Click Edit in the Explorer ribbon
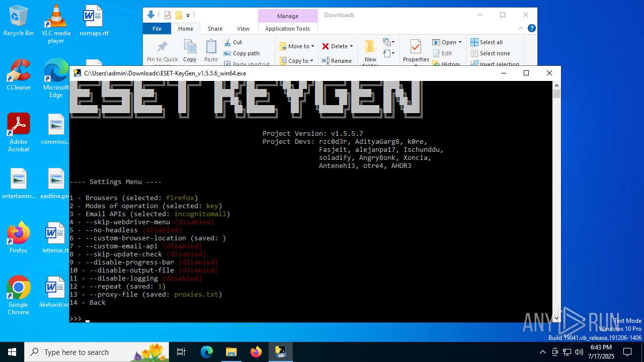This screenshot has height=362, width=644. (442, 53)
